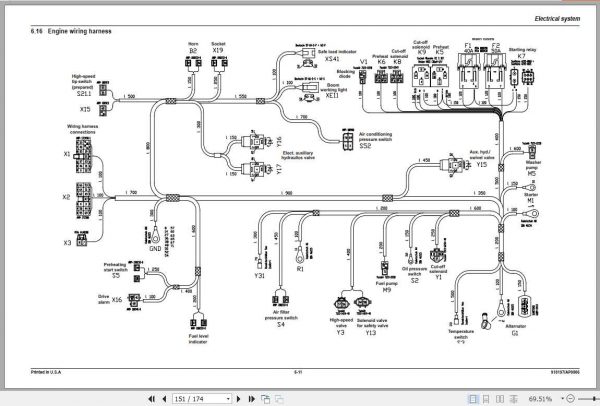This screenshot has width=600, height=406.
Task: Go to the next page
Action: click(x=239, y=399)
